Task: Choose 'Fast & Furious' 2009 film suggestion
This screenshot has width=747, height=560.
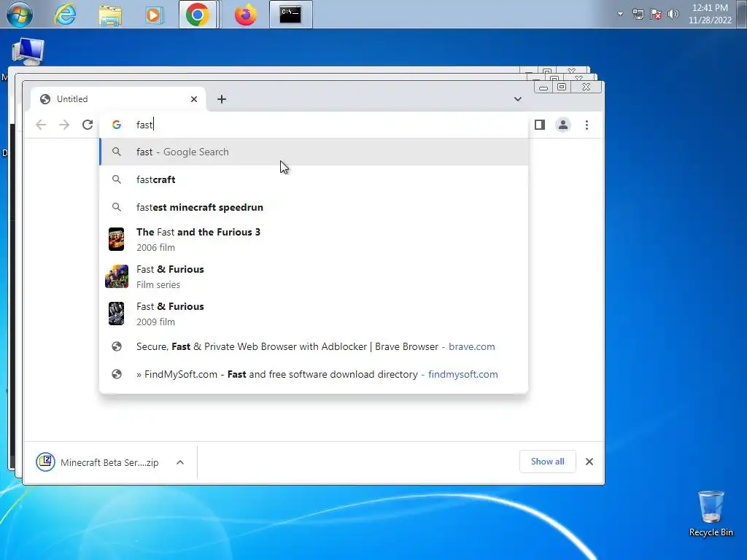Action: 314,314
